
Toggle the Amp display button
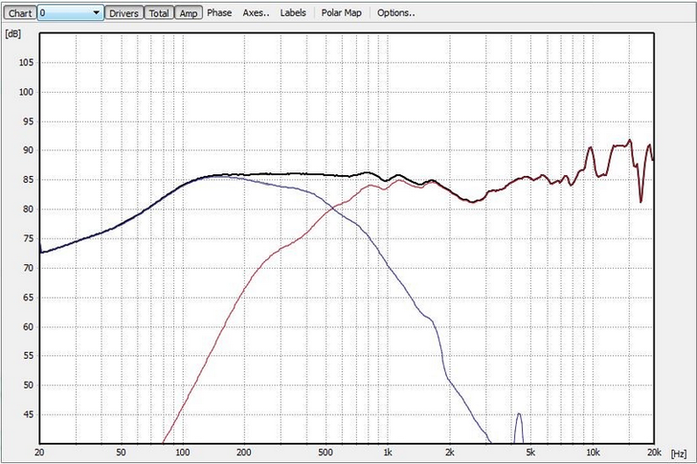click(188, 13)
